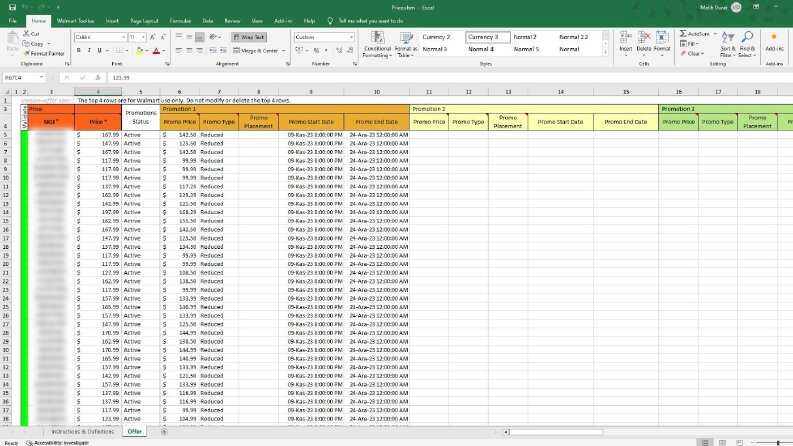Viewport: 793px width, 446px height.
Task: Click the new sheet plus button
Action: click(x=164, y=431)
